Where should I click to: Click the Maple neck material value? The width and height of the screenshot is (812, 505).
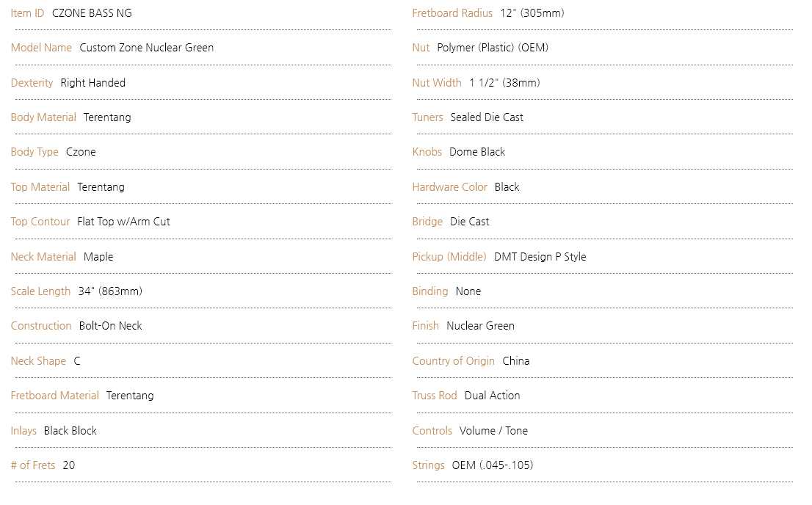tap(98, 257)
